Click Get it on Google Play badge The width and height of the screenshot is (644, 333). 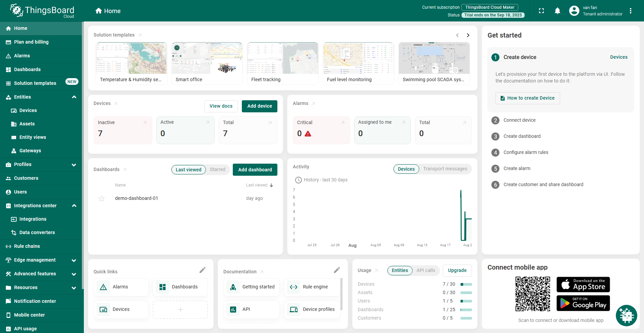[583, 303]
